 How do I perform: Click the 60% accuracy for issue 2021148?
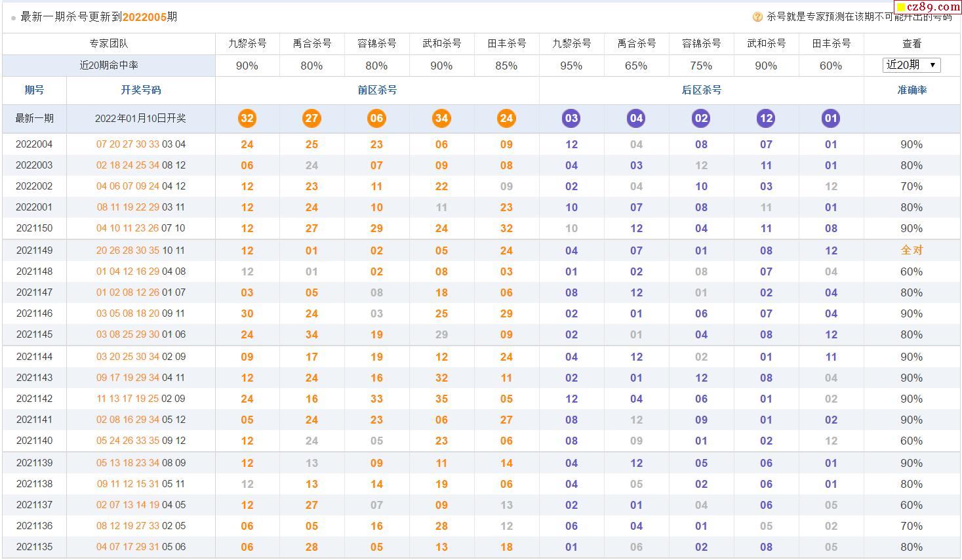tap(912, 271)
